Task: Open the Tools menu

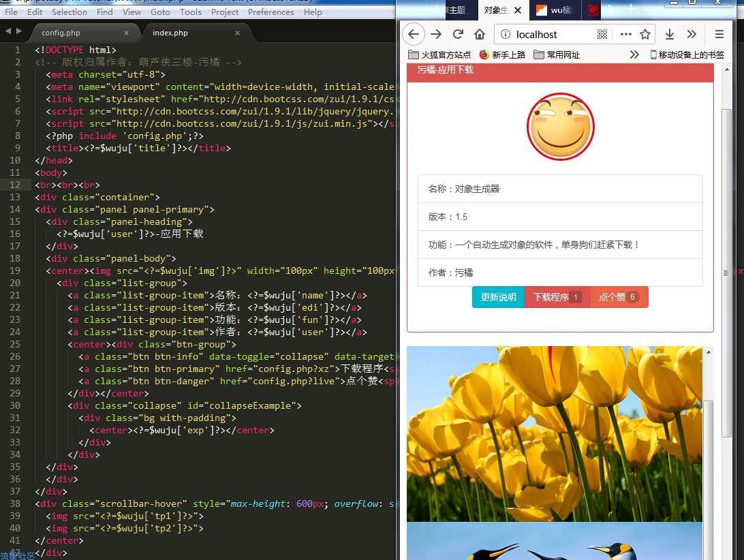Action: [x=190, y=12]
